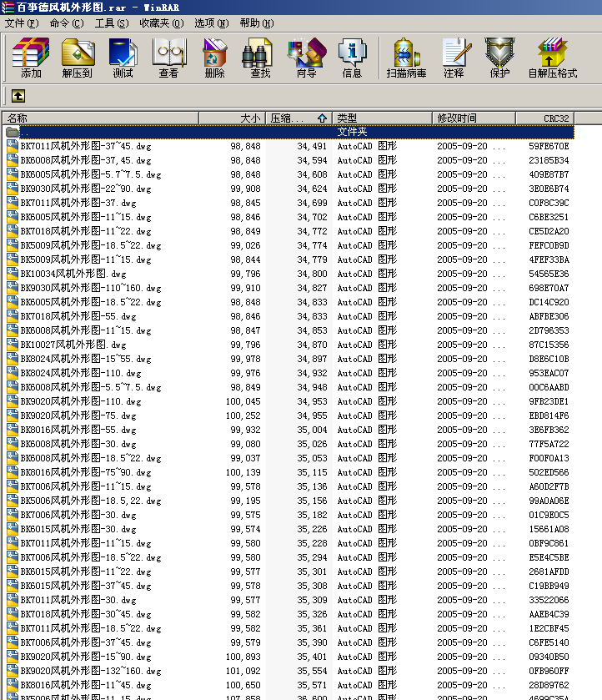The image size is (602, 700).
Task: Click file icon of BK10034风机外形图.dwg
Action: tap(13, 273)
